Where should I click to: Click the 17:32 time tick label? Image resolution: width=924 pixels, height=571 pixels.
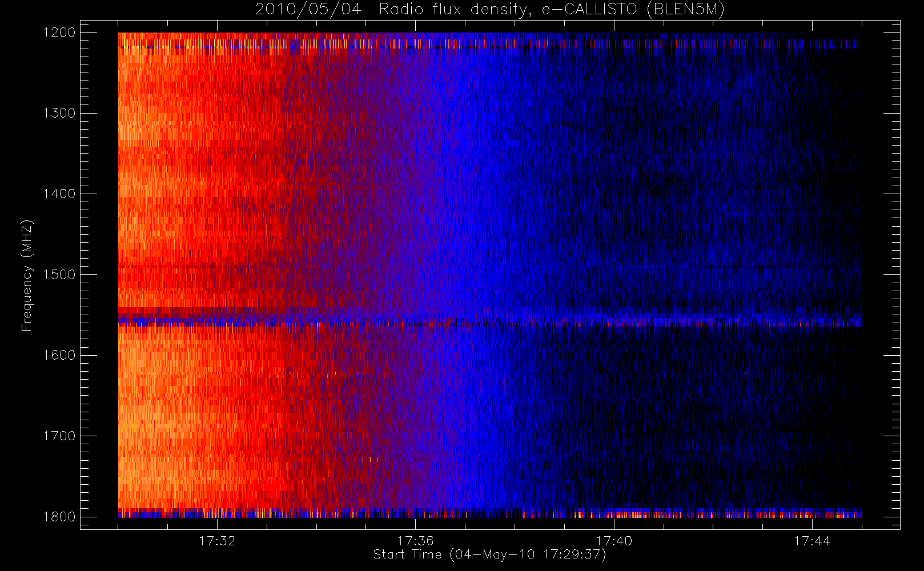[x=217, y=541]
